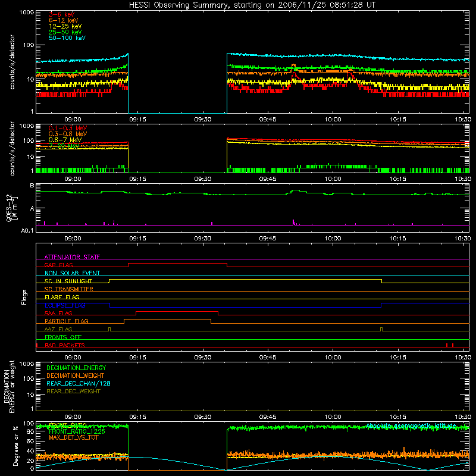Click the raised SAA_FLAG step segment
The image size is (476, 476).
point(177,311)
